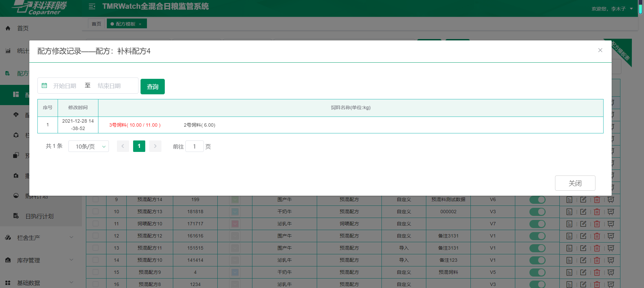Screen dimensions: 644x288
Task: Click the calendar icon in date range picker
Action: (44, 86)
